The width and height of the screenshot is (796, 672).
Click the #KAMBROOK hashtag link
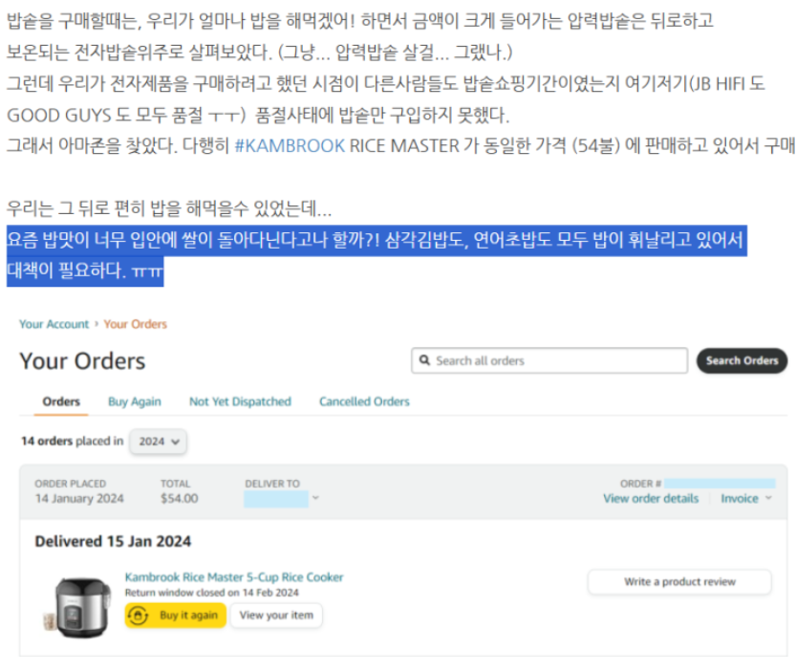click(290, 146)
